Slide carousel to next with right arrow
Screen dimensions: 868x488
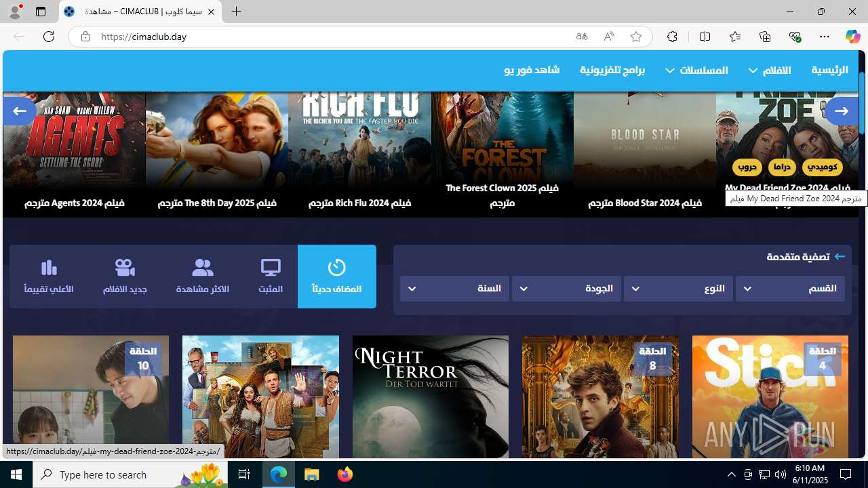pyautogui.click(x=841, y=110)
